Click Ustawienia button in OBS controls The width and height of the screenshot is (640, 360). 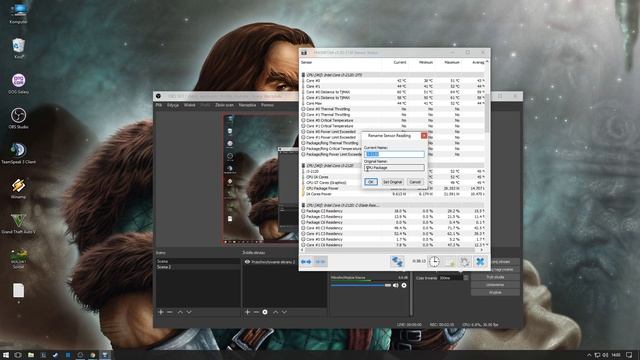495,285
